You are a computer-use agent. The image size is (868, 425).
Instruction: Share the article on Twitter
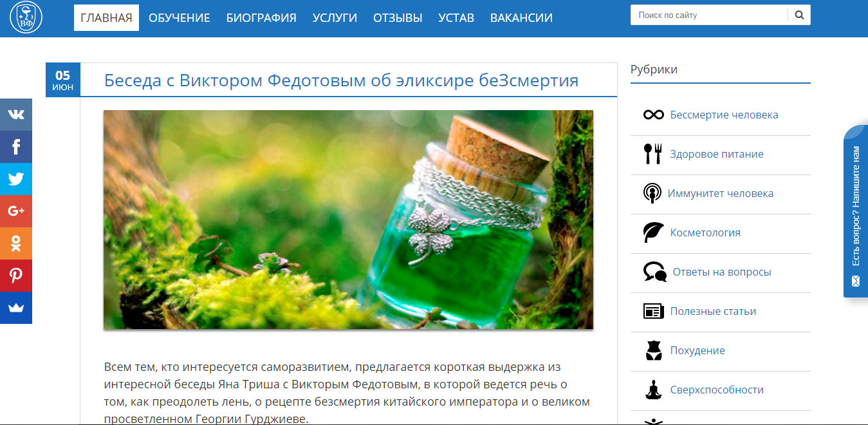pos(16,179)
